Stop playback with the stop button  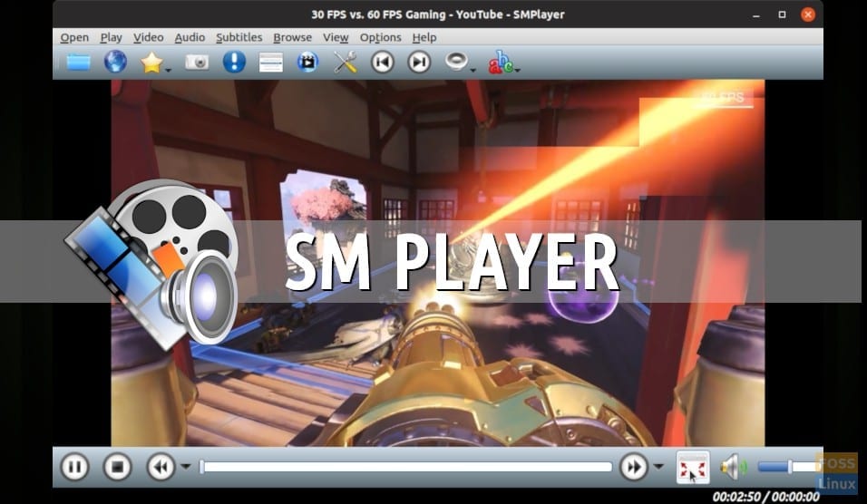(117, 467)
